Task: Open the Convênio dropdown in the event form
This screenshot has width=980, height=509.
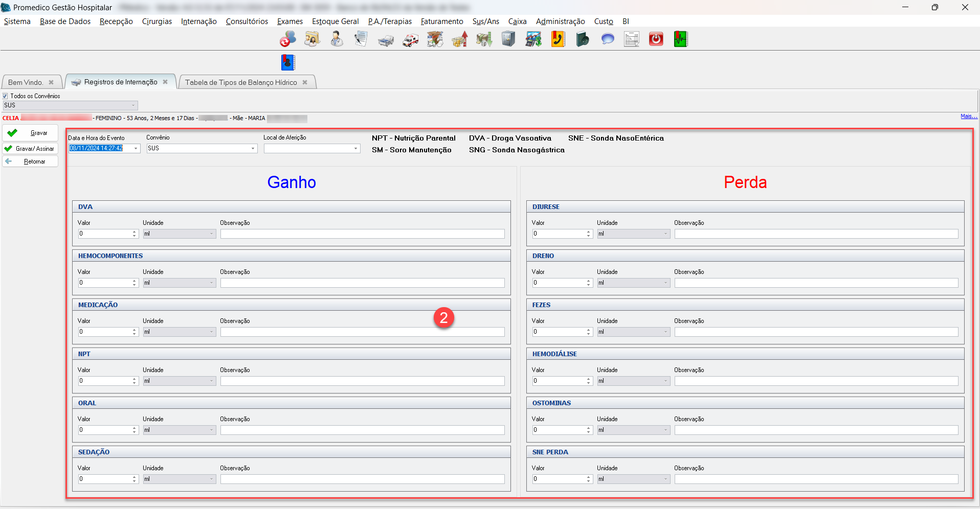Action: (253, 149)
